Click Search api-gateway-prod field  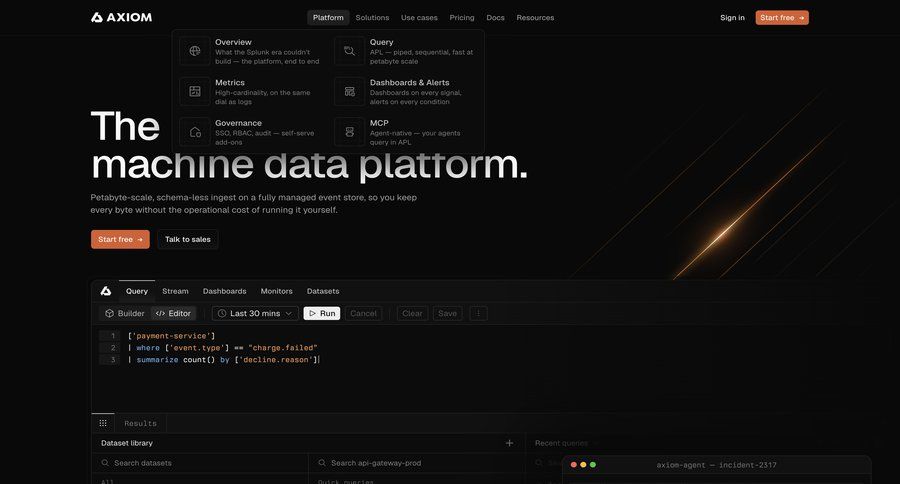pos(417,463)
